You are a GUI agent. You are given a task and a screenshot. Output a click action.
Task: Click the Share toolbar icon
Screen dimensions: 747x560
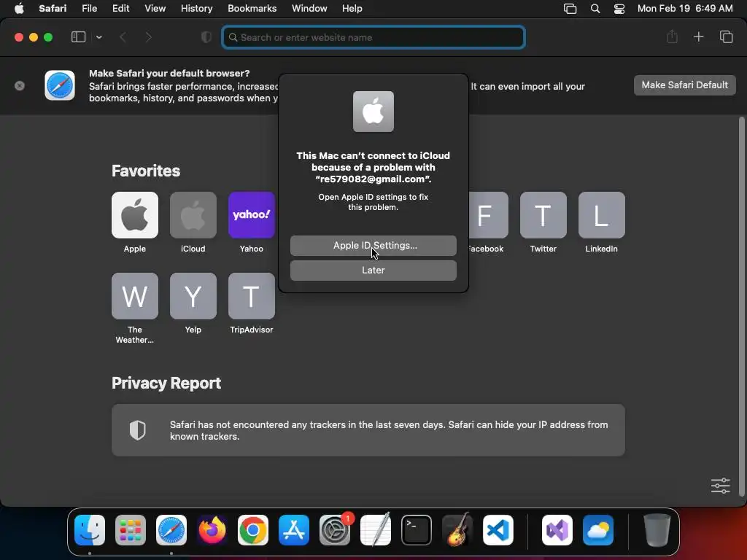[x=672, y=36]
